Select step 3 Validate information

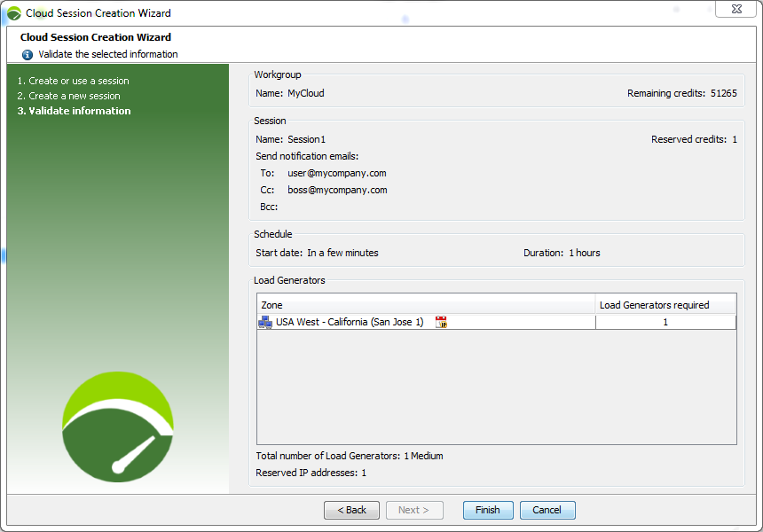tap(74, 111)
